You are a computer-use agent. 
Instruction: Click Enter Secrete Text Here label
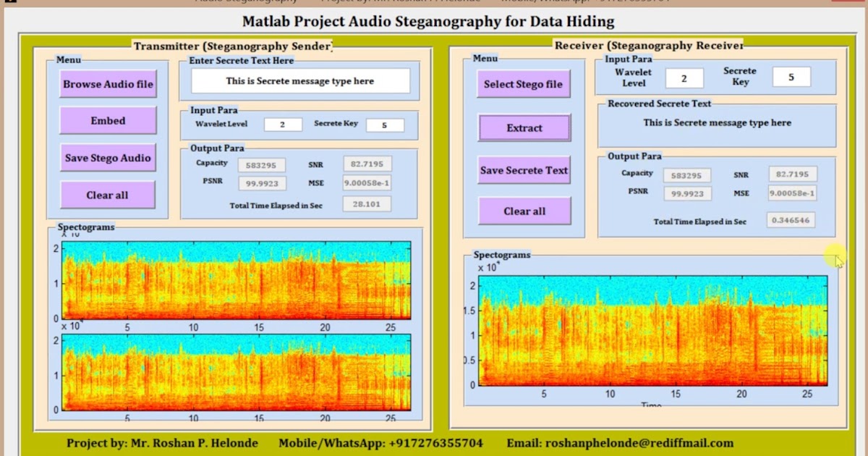click(x=242, y=61)
